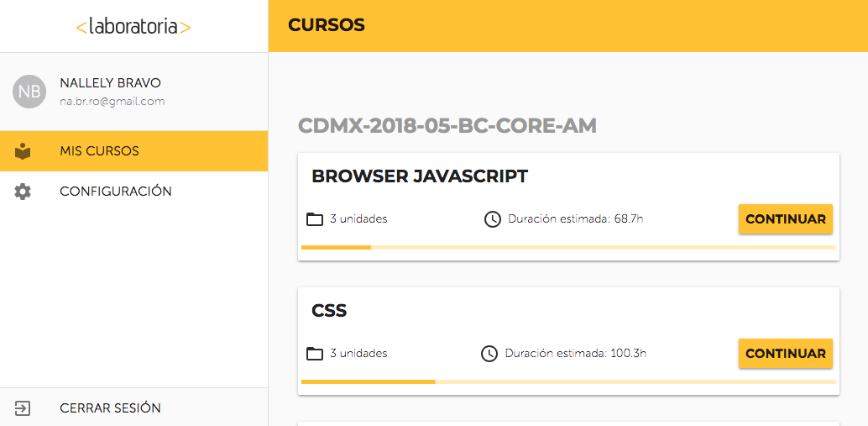Select CERRAR SESIÓN to log out
This screenshot has width=868, height=426.
point(134,408)
